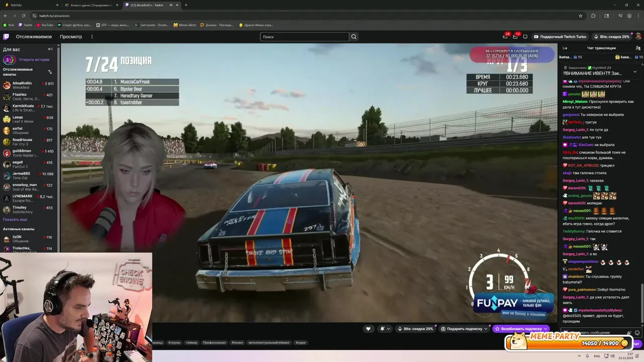
Task: Click the magnifier search button
Action: pos(354,37)
